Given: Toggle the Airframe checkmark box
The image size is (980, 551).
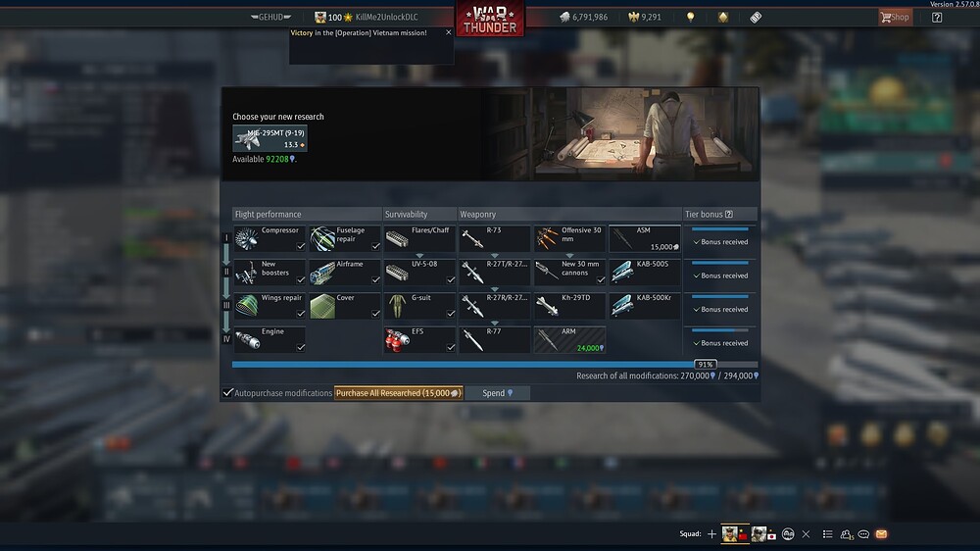Looking at the screenshot, I should [375, 279].
